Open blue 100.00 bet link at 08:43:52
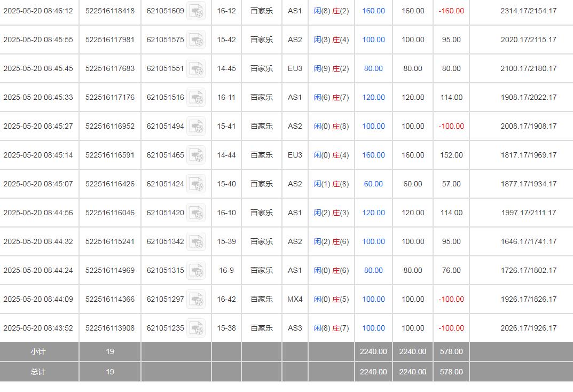This screenshot has height=392, width=573. click(373, 328)
